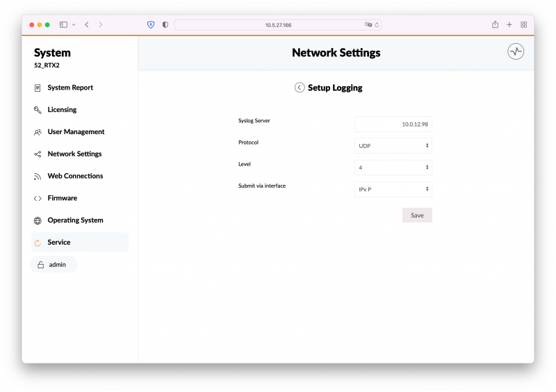This screenshot has height=392, width=556.
Task: Go back using the Setup Logging arrow
Action: point(300,88)
